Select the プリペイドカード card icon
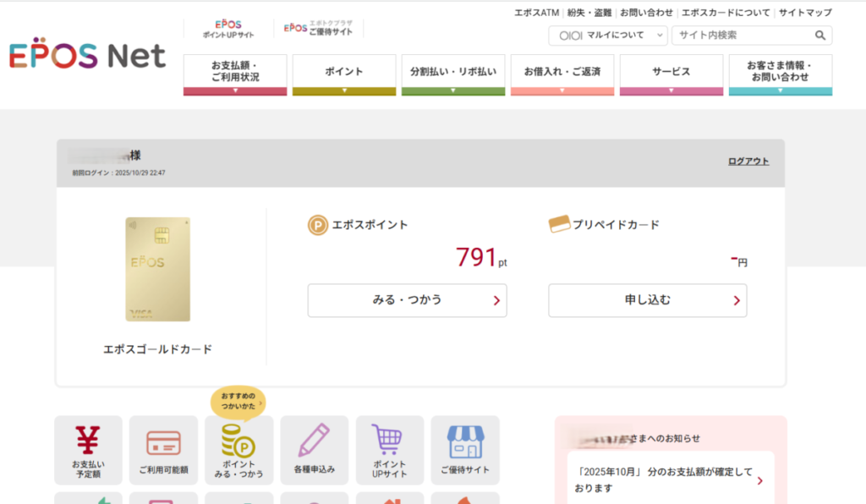This screenshot has width=866, height=504. click(x=556, y=224)
